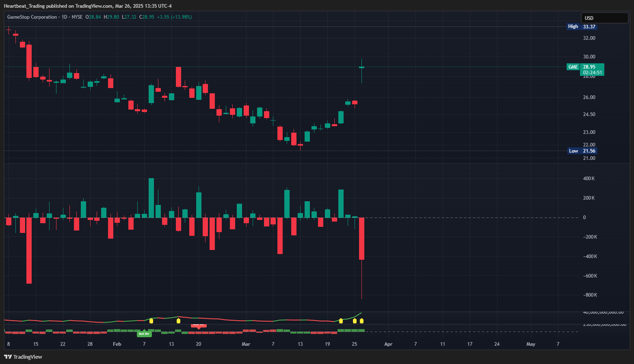Image resolution: width=634 pixels, height=364 pixels.
Task: Select the tallest green volume bar above 400K
Action: 151,198
